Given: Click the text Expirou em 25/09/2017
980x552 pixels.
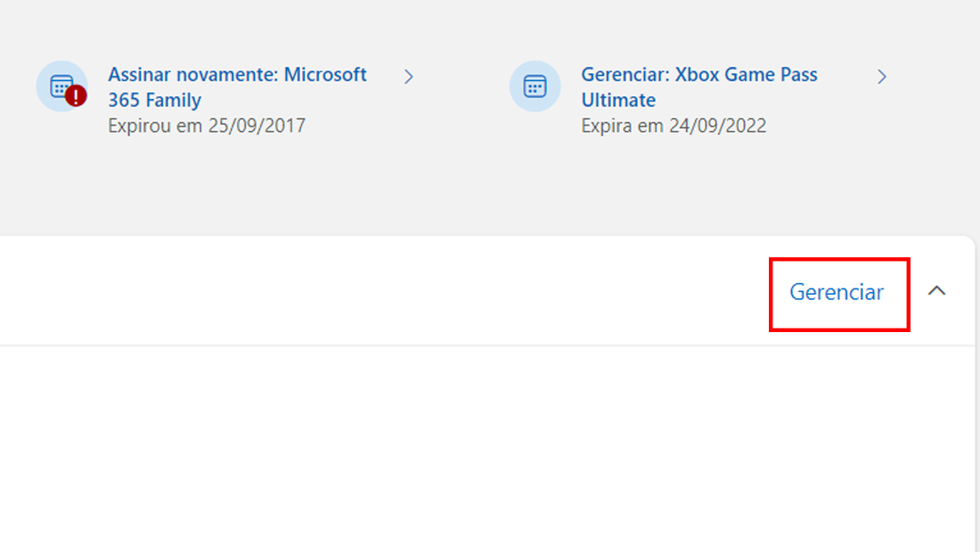Looking at the screenshot, I should click(x=207, y=126).
